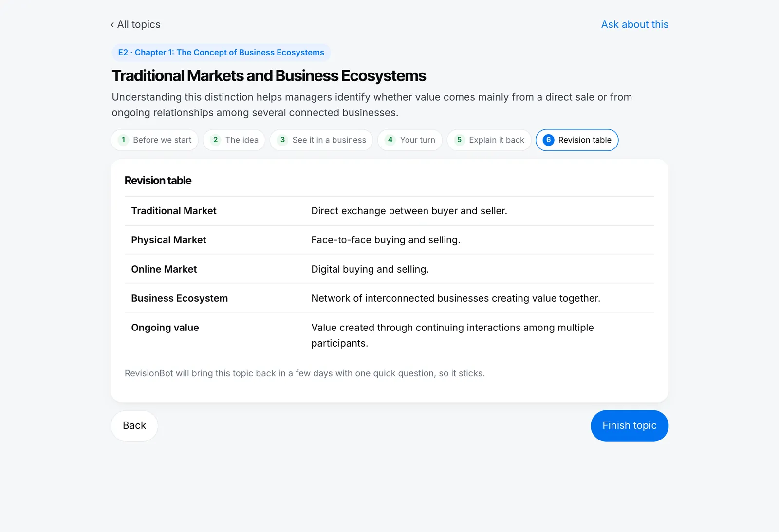Click Finish topic
The height and width of the screenshot is (532, 779).
pos(630,426)
